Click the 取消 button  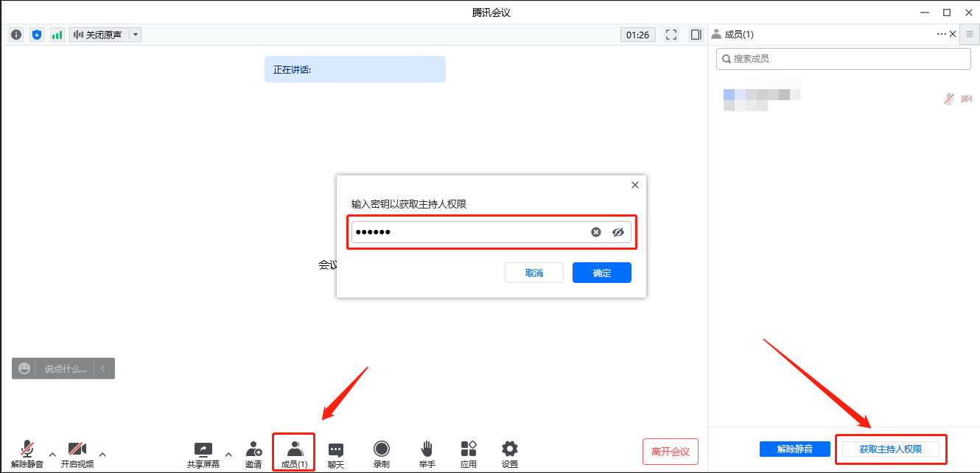pyautogui.click(x=534, y=273)
